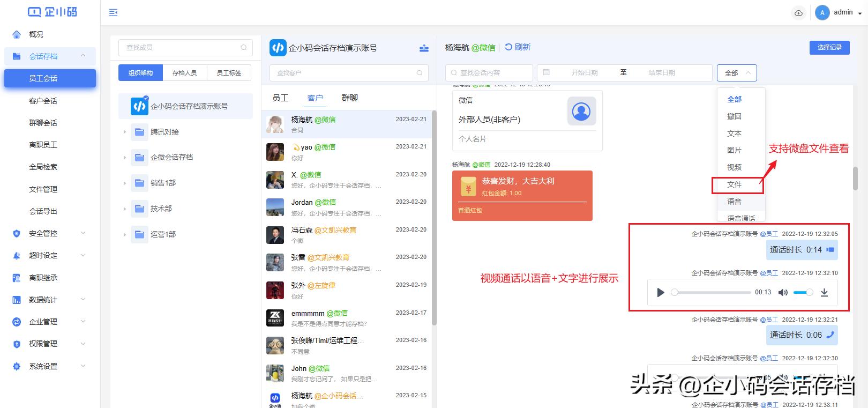Expand the 安全管控 menu
This screenshot has width=868, height=408.
pyautogui.click(x=83, y=233)
